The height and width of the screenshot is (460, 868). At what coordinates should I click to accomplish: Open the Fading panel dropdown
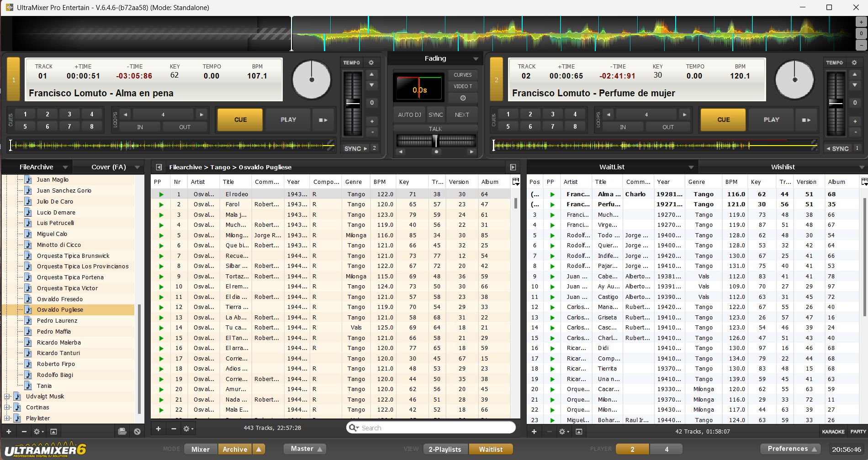point(476,59)
